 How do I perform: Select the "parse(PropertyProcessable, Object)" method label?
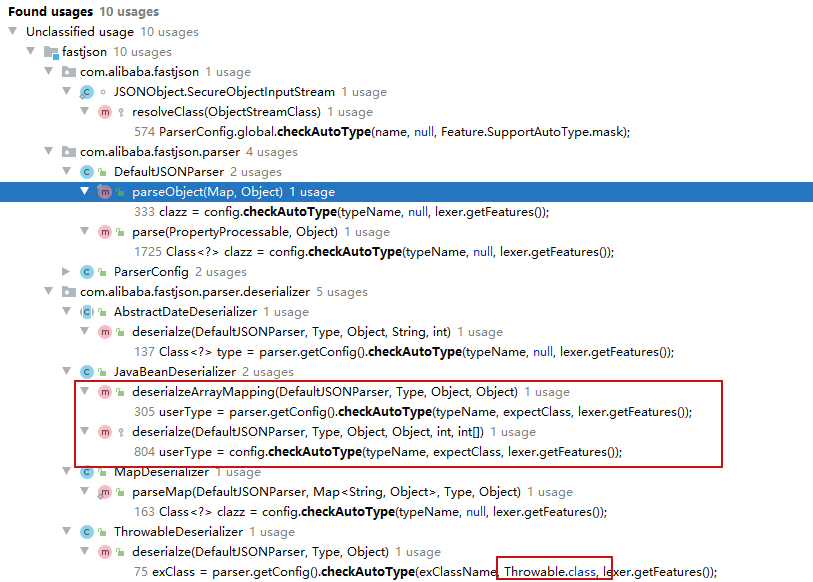(x=235, y=232)
